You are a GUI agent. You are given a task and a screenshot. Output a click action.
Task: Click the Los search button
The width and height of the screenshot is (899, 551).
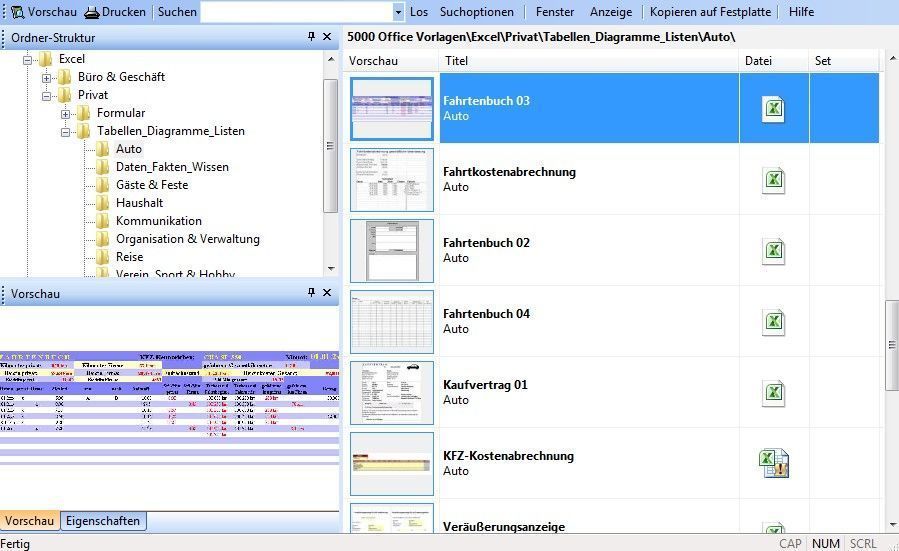click(419, 12)
